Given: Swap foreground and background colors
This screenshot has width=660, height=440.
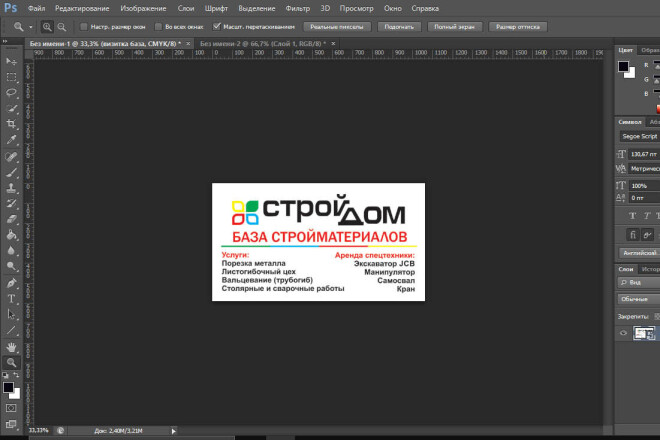Looking at the screenshot, I should click(x=16, y=374).
